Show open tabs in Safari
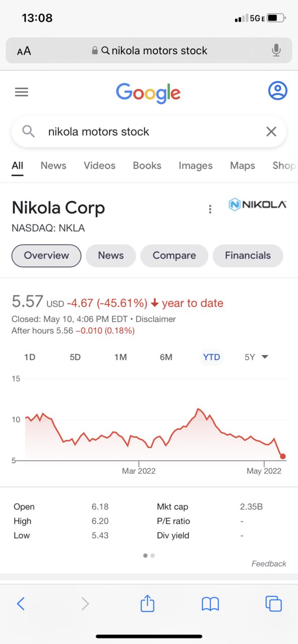This screenshot has height=644, width=298. click(273, 603)
